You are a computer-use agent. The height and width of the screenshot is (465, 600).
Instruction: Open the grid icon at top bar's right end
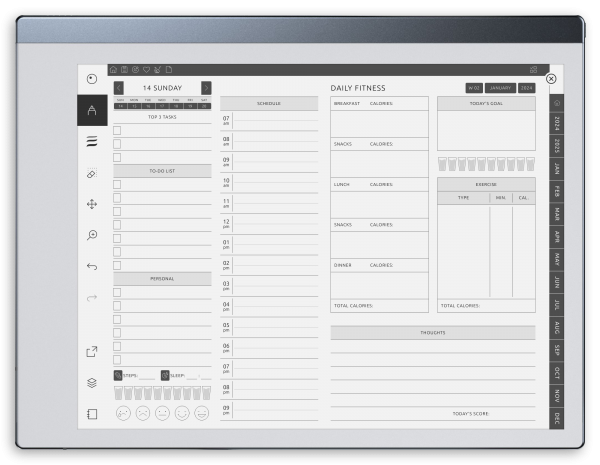point(533,70)
